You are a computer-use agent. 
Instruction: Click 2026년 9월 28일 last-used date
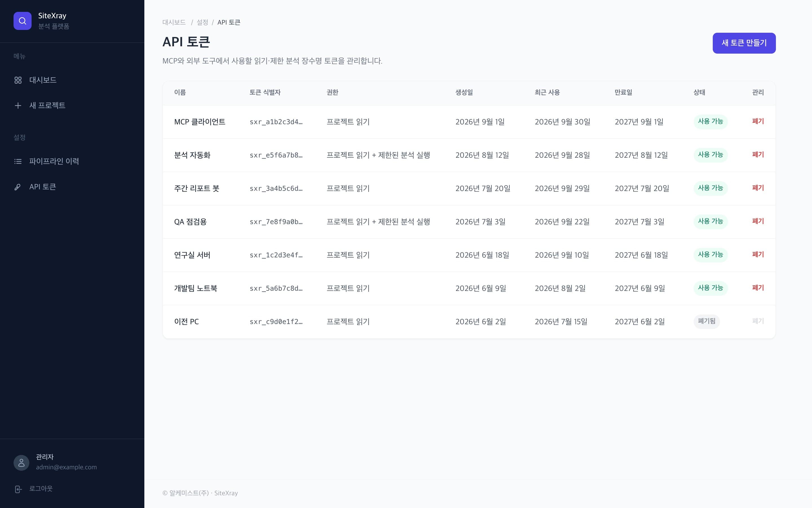562,155
